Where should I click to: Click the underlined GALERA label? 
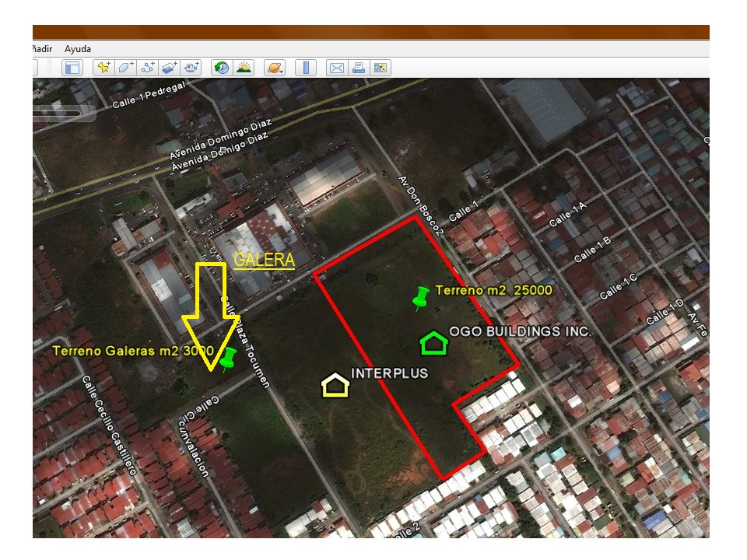(x=264, y=261)
